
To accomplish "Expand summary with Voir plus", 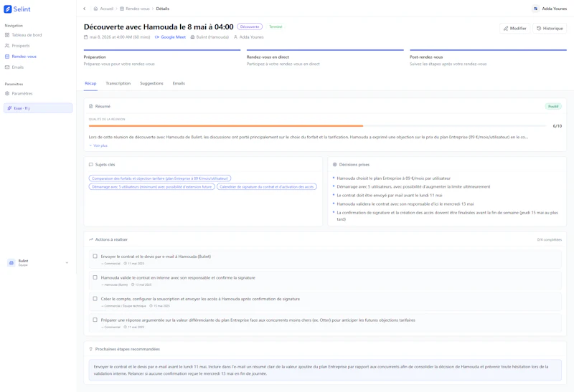I will point(98,145).
